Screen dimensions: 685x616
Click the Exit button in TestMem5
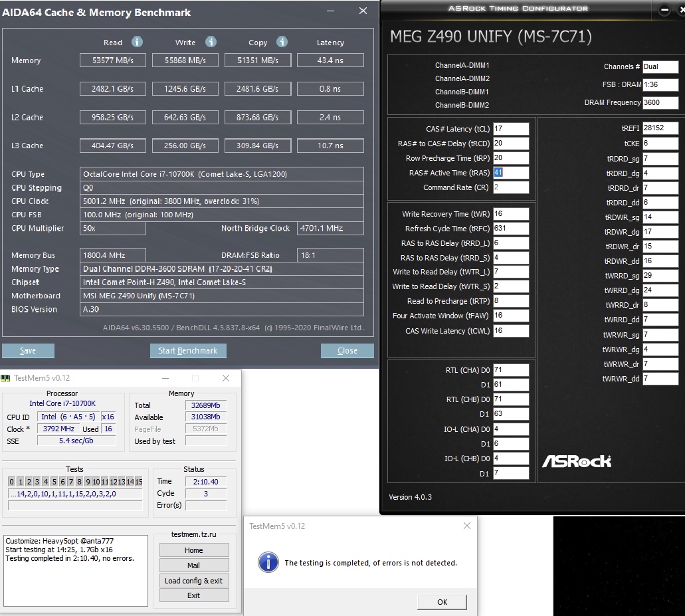[x=194, y=595]
